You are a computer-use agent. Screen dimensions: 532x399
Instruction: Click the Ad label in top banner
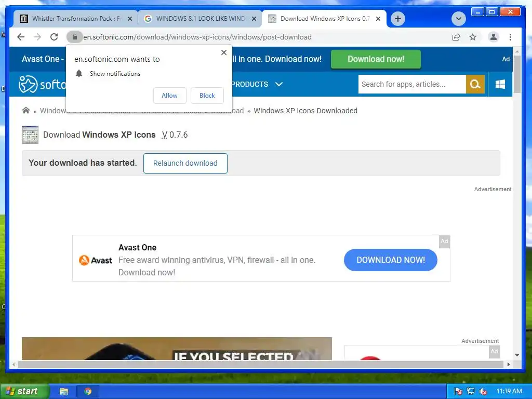[506, 59]
